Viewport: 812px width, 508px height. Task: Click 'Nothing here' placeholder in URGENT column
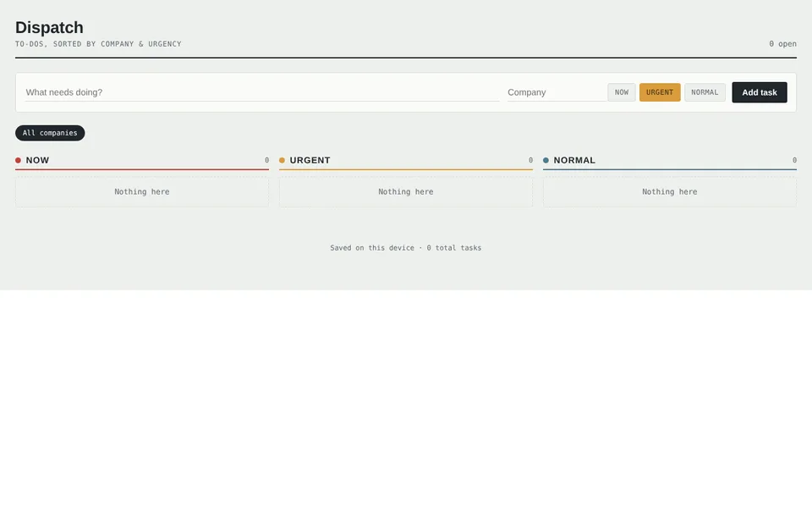[x=405, y=192]
